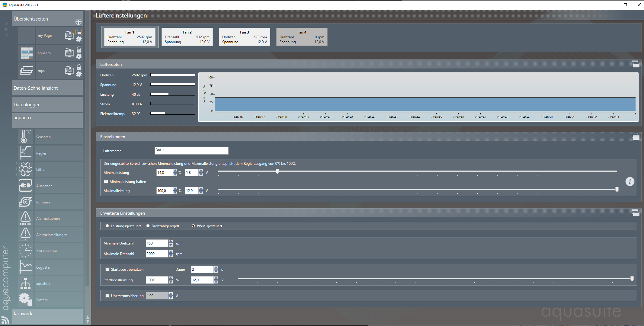The image size is (644, 326).
Task: Collapse the Erweiterte Einstellungen panel
Action: (x=635, y=213)
